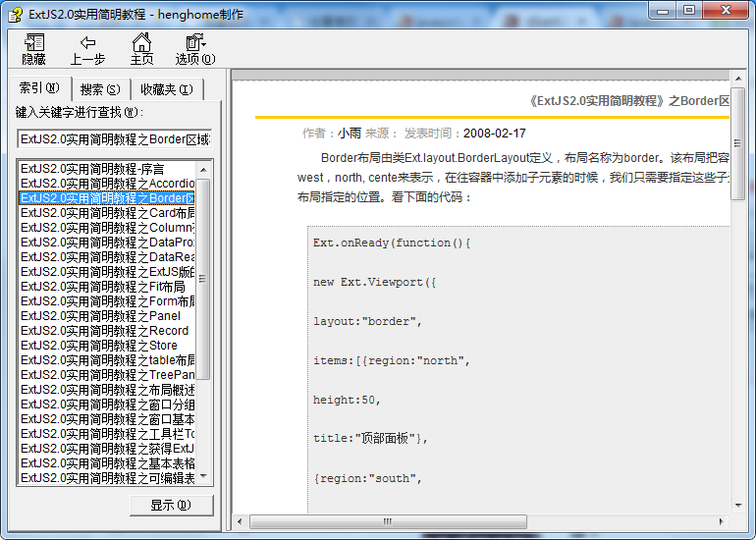
Task: Select the Fit布局 topic in list
Action: 102,287
